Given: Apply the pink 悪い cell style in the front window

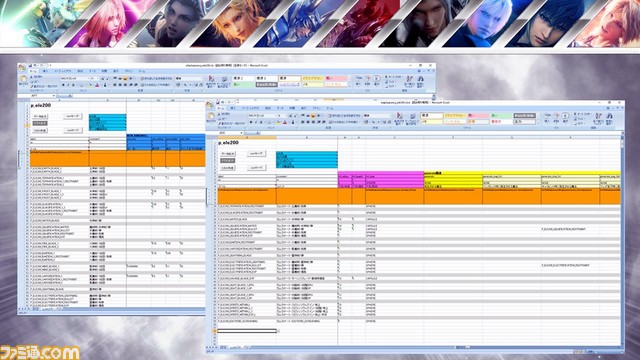Looking at the screenshot, I should (x=478, y=116).
